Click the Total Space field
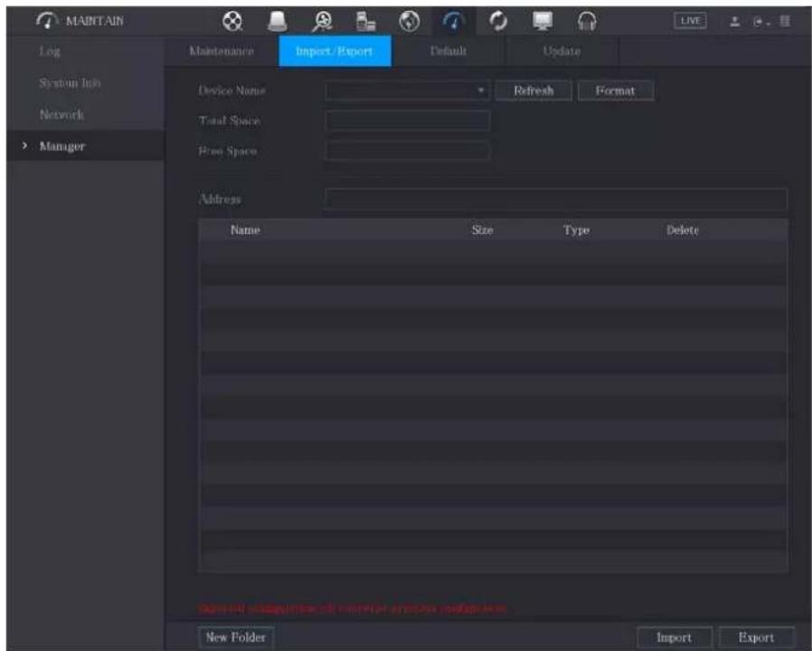This screenshot has height=651, width=812. point(407,120)
